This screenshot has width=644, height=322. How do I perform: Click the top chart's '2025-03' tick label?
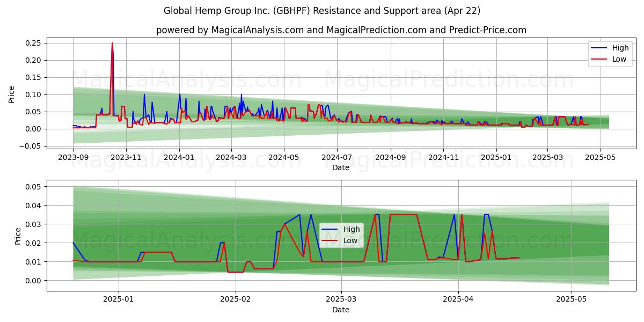coord(547,157)
